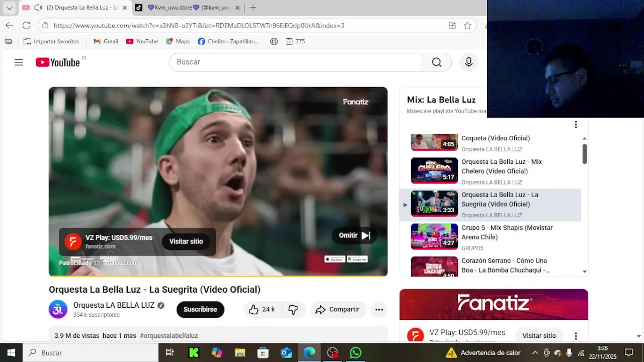Click the currently playing La Suegrita playlist item
The width and height of the screenshot is (644, 362).
(x=491, y=205)
